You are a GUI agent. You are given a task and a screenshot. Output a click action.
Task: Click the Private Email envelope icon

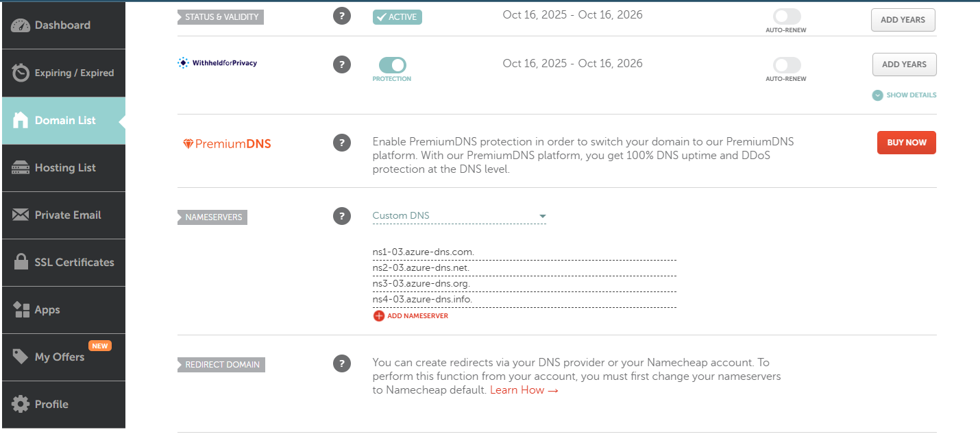(x=21, y=215)
